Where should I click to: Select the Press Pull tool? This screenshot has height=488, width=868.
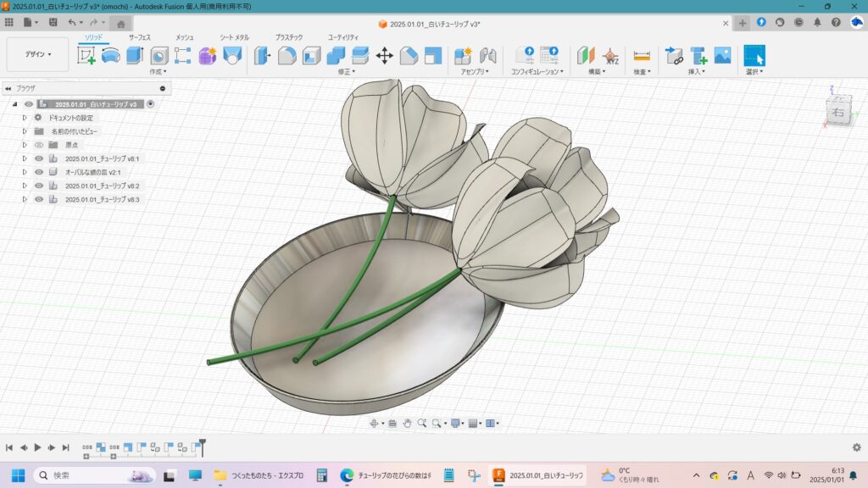[263, 56]
